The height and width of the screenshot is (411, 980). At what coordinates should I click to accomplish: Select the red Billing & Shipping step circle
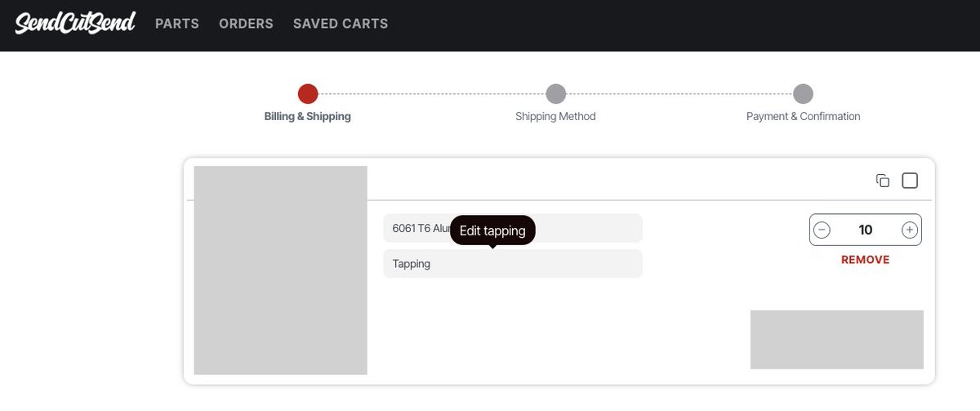pyautogui.click(x=308, y=94)
